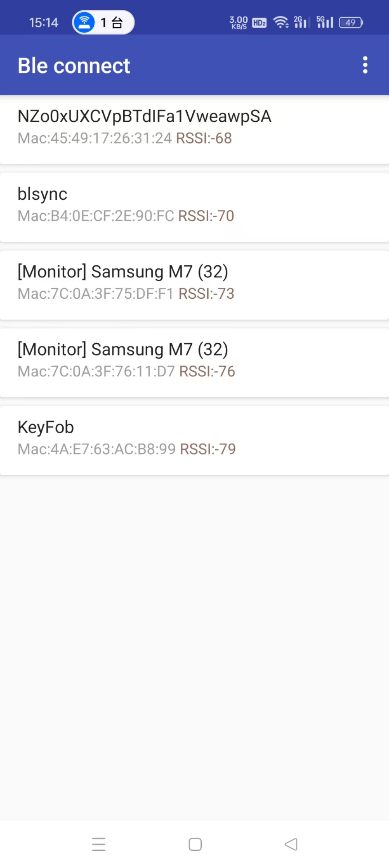Tap the 2G signal strength icon

point(302,22)
